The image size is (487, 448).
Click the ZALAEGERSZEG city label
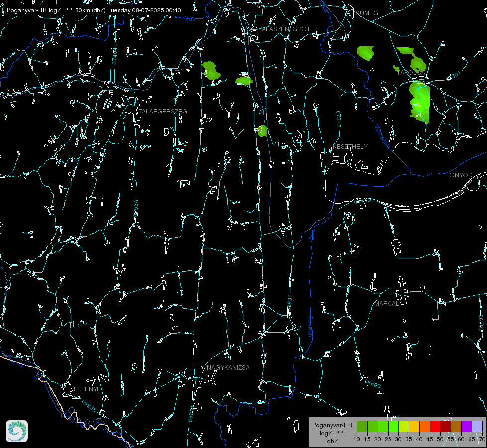(163, 112)
